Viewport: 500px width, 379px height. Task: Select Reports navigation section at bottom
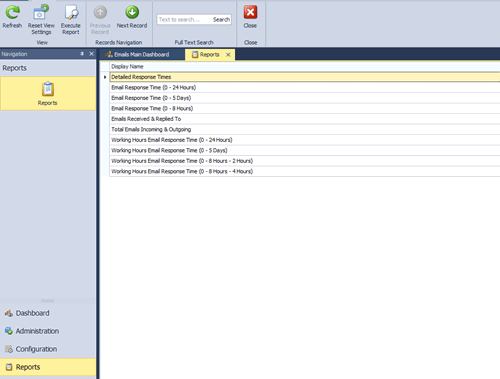[48, 367]
